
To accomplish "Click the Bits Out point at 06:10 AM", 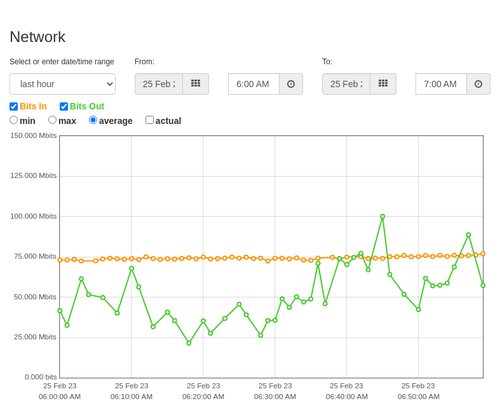I will (131, 268).
